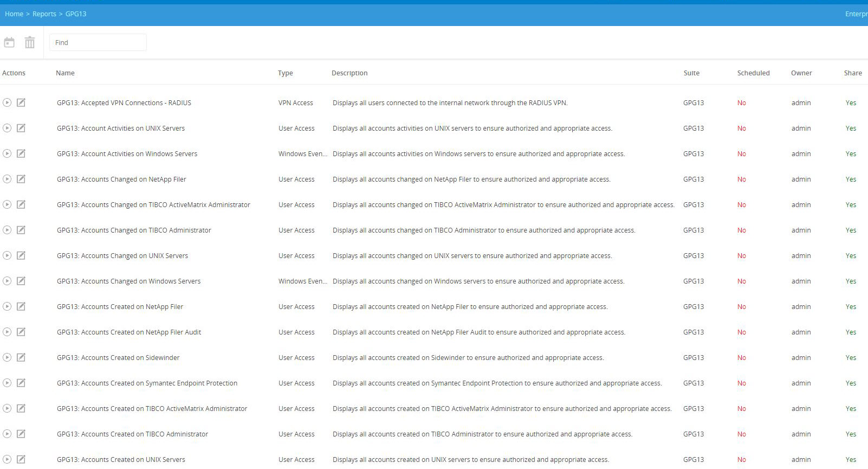Focus the Find search field
The height and width of the screenshot is (469, 868).
98,42
